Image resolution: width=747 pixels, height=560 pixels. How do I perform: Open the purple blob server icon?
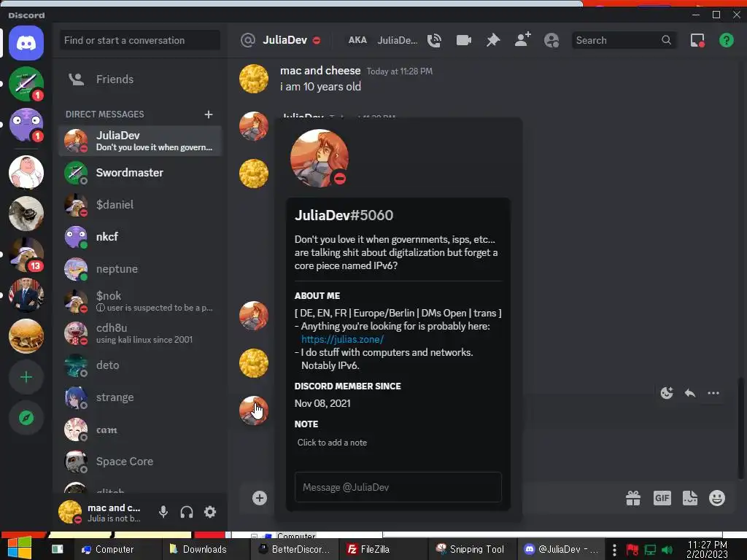coord(26,125)
